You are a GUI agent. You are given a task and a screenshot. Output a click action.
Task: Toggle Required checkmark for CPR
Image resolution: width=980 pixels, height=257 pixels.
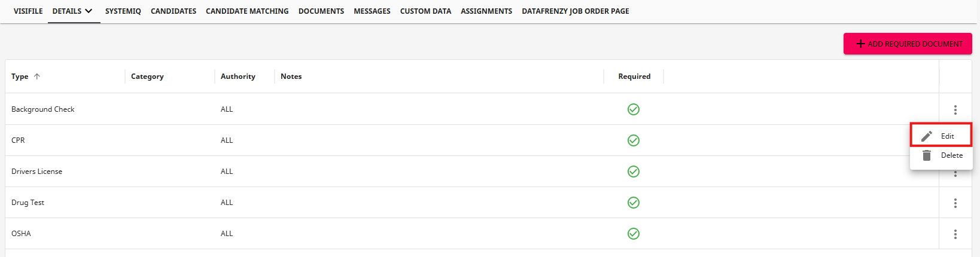(x=634, y=140)
